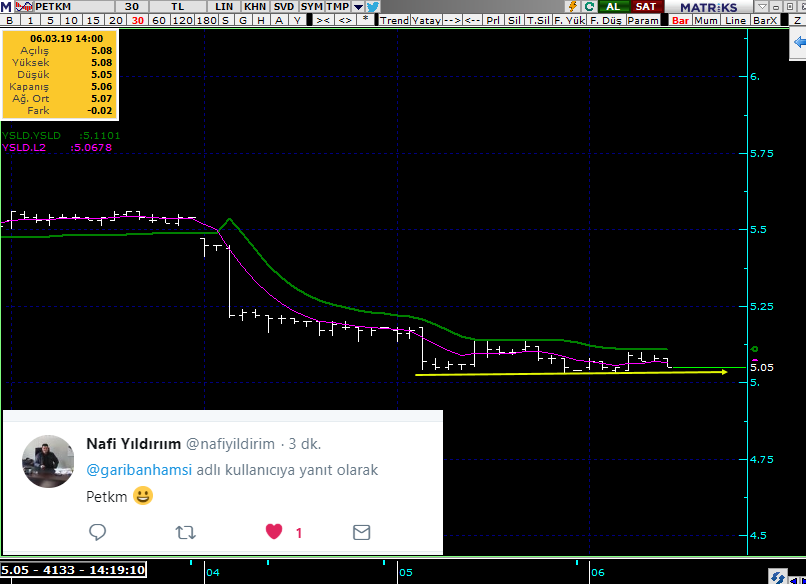Viewport: 806px width, 584px height.
Task: Open the window menu triangle by MATRIKS
Action: (x=763, y=7)
